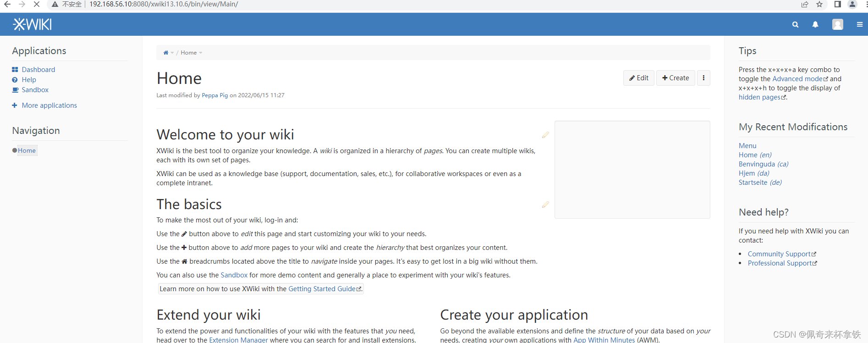Expand dropdown arrow next to breadcrumb home icon
The width and height of the screenshot is (868, 343).
(172, 53)
